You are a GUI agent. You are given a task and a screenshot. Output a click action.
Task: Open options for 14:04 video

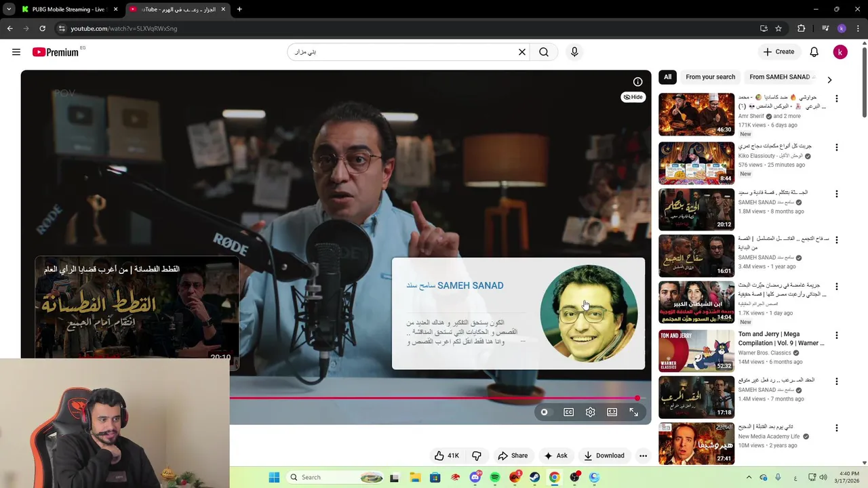click(836, 287)
